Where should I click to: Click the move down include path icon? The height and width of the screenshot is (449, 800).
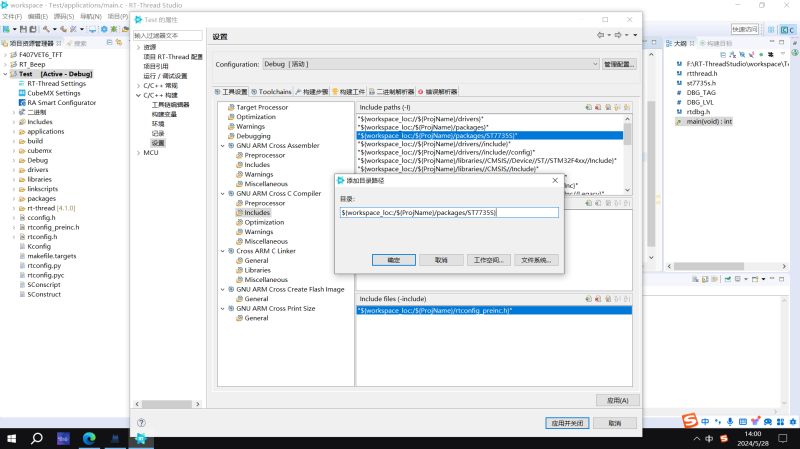627,107
